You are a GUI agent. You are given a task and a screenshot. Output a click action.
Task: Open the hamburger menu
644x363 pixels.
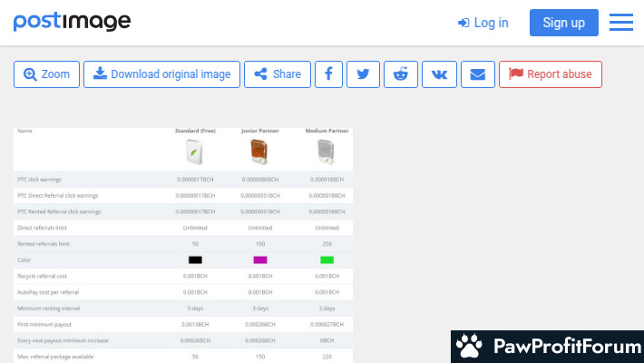[621, 23]
